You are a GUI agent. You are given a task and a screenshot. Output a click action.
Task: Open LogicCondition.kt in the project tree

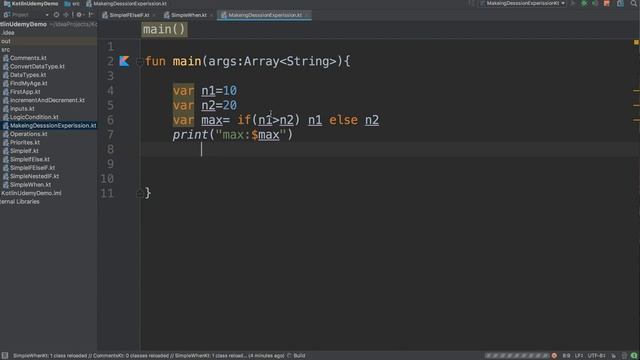click(x=34, y=117)
